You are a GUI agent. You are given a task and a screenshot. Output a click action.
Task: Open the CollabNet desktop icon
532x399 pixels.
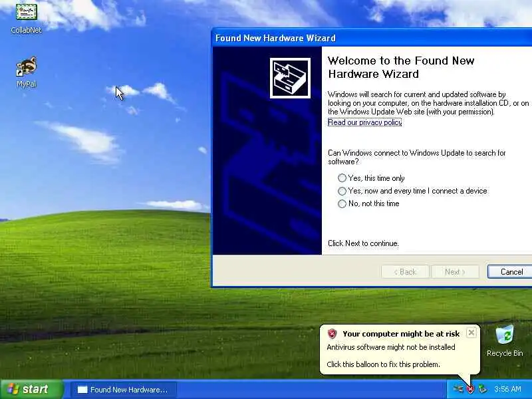click(26, 17)
